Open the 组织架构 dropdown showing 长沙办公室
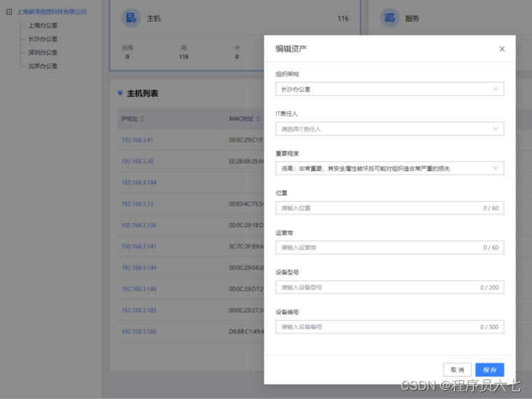Image resolution: width=532 pixels, height=399 pixels. (x=389, y=89)
